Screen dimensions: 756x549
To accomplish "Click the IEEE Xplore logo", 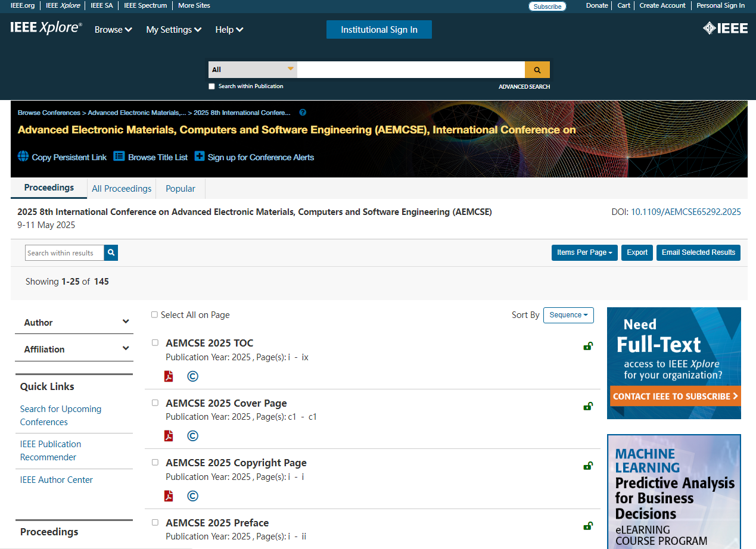I will point(46,28).
